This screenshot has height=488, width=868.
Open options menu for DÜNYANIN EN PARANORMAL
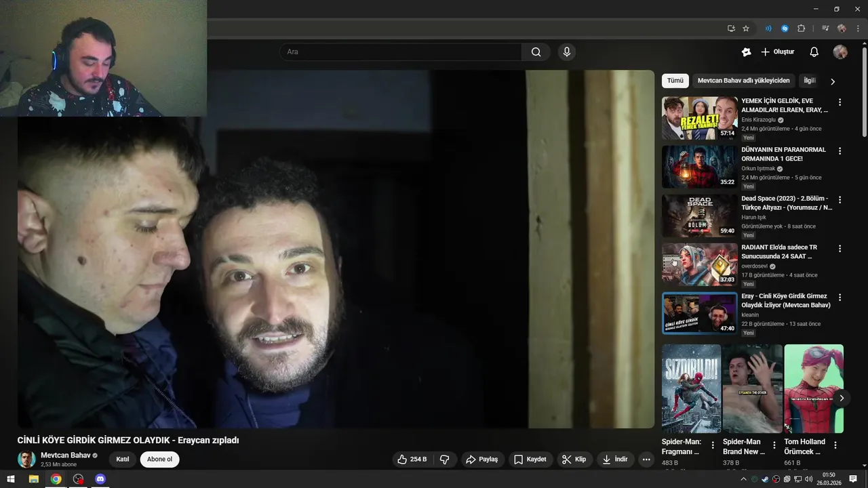tap(840, 151)
